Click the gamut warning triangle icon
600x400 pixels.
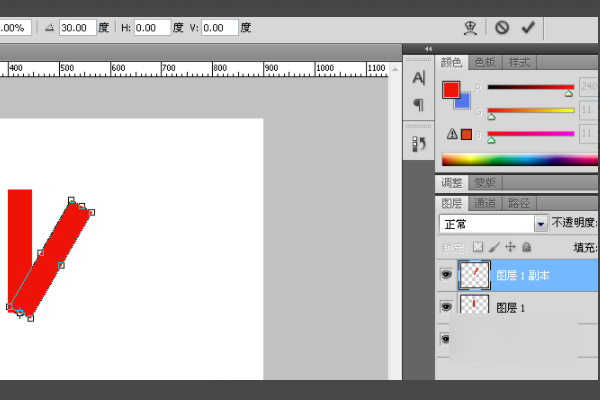tap(452, 134)
